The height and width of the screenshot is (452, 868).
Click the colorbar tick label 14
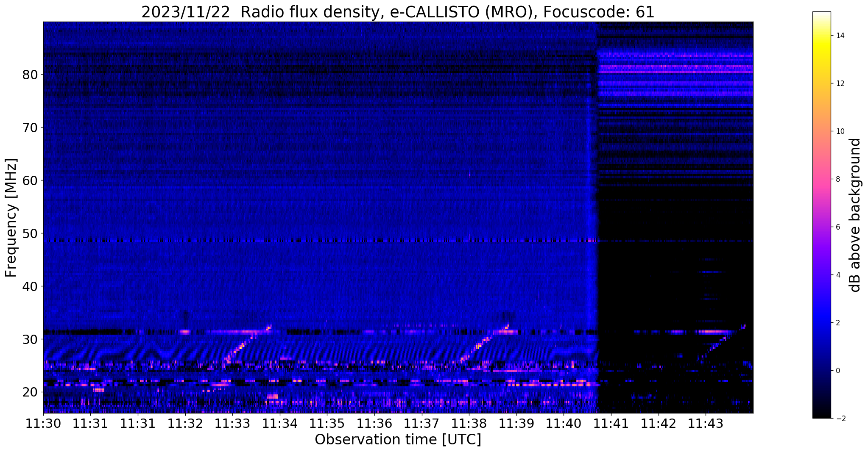840,36
